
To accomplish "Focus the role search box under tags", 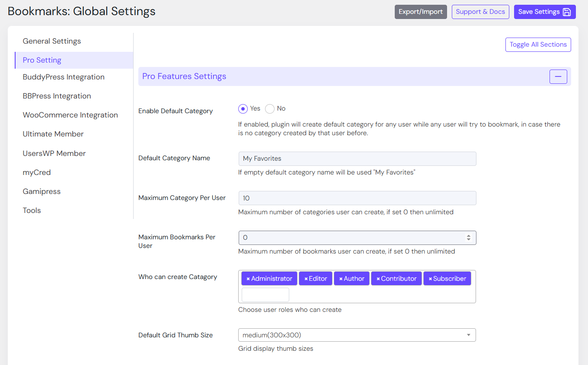I will click(265, 295).
